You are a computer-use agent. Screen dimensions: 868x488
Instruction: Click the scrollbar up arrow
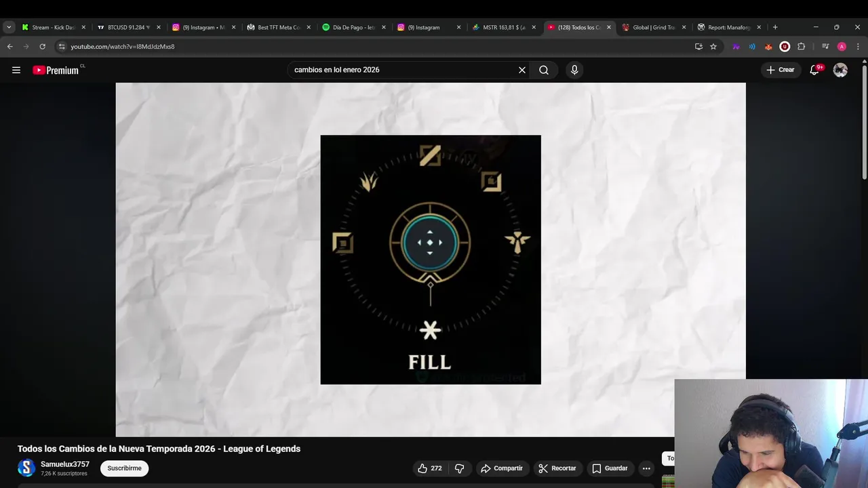pos(864,62)
